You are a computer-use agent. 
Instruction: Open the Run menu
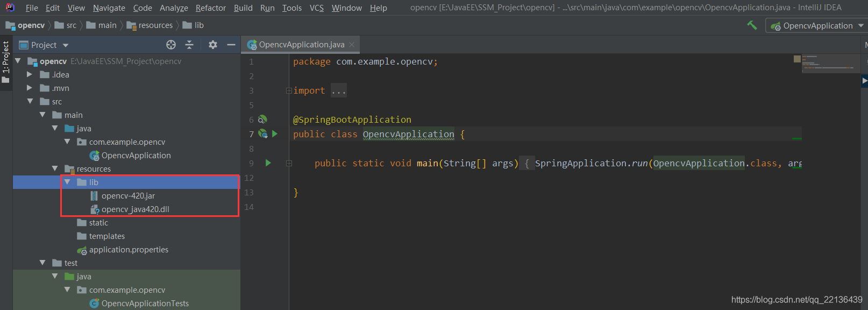(267, 8)
